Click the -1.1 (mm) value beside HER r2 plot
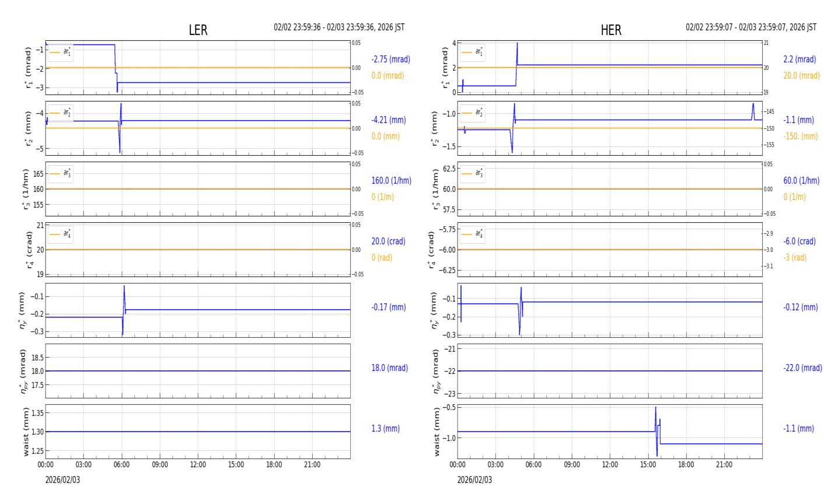 click(798, 120)
